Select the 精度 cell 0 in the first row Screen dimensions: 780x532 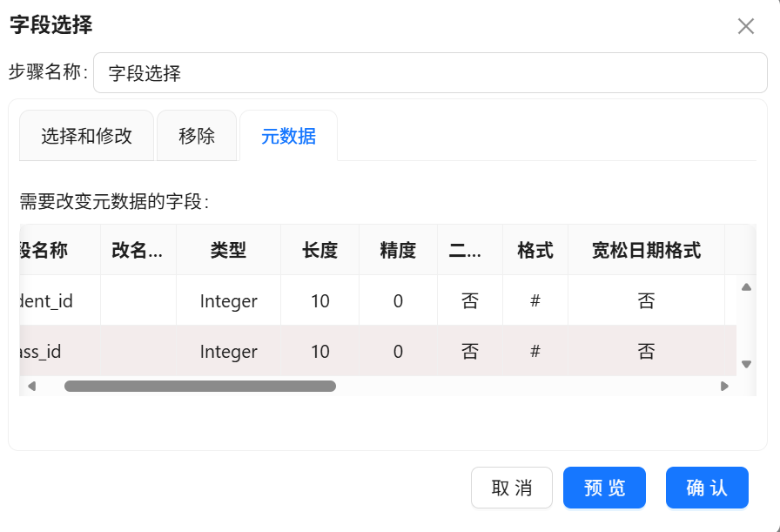(x=398, y=300)
